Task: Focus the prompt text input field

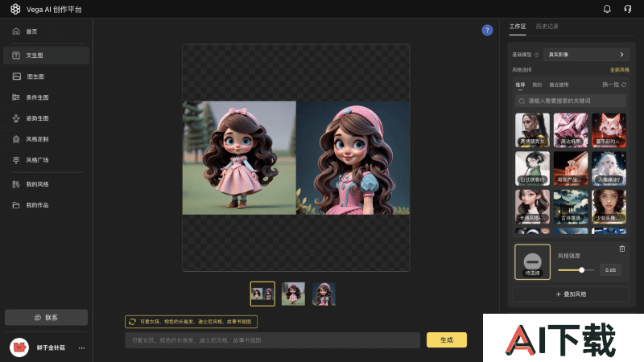Action: tap(272, 340)
